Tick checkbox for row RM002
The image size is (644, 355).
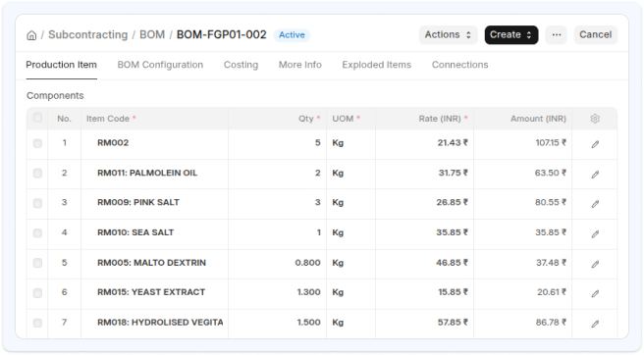tap(37, 143)
